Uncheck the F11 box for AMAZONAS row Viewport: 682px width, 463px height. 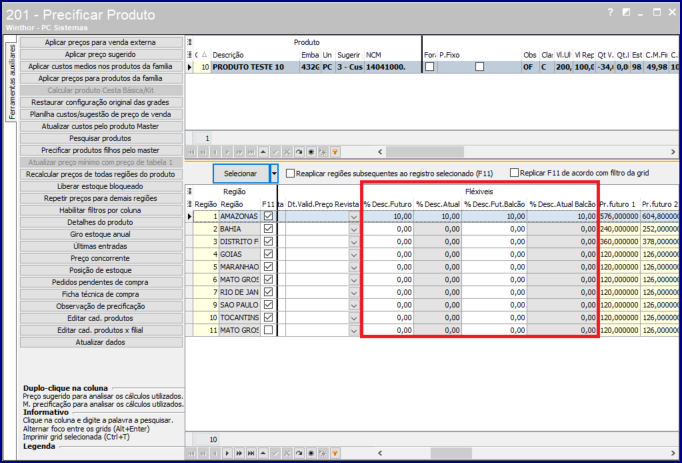(x=268, y=216)
